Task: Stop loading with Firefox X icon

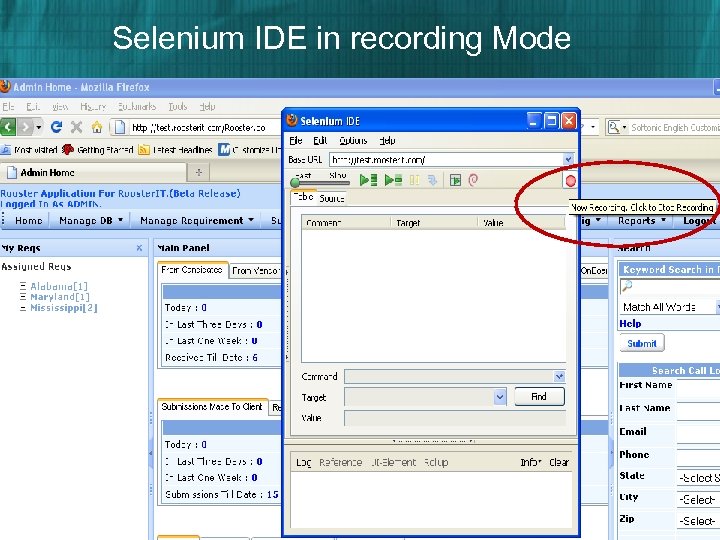Action: click(x=77, y=127)
